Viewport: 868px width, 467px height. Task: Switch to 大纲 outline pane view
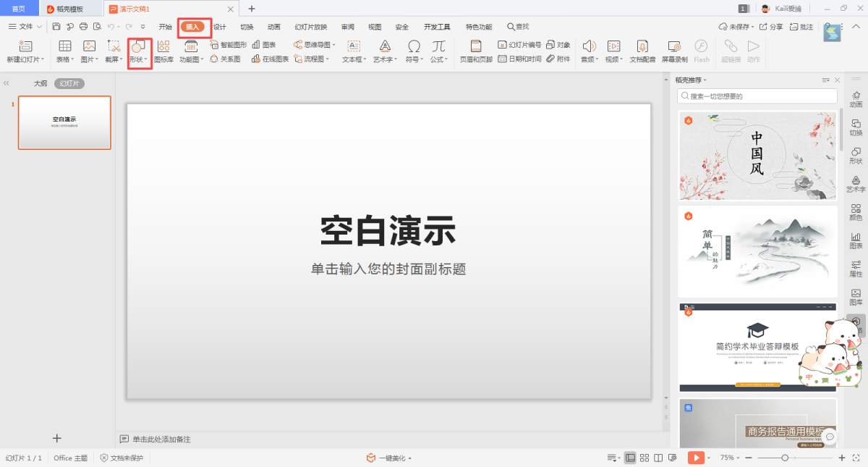pos(41,83)
